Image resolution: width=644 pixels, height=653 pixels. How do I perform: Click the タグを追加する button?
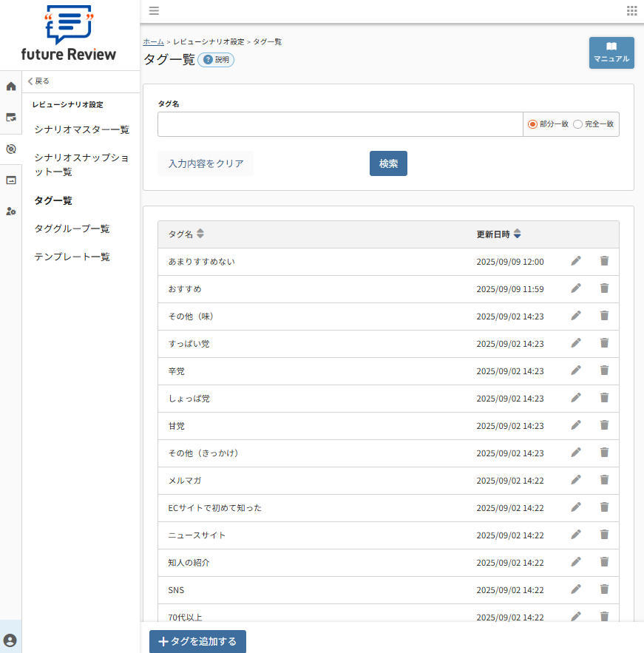coord(197,641)
